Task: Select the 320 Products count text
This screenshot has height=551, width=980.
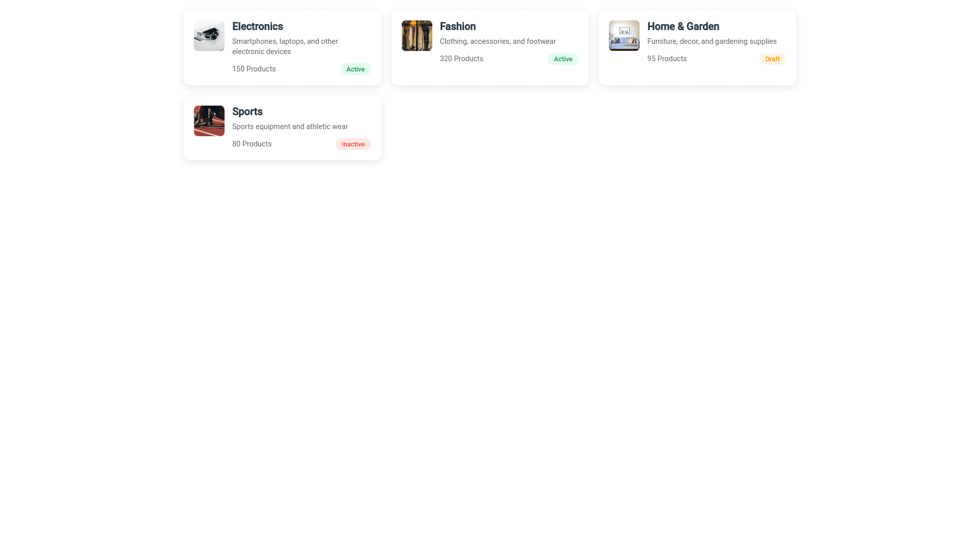Action: [461, 59]
